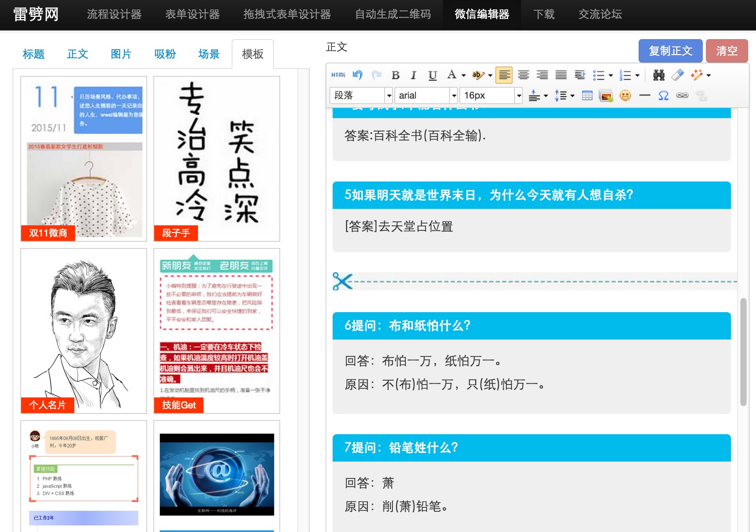Undo the last edit
This screenshot has width=756, height=532.
tap(356, 75)
